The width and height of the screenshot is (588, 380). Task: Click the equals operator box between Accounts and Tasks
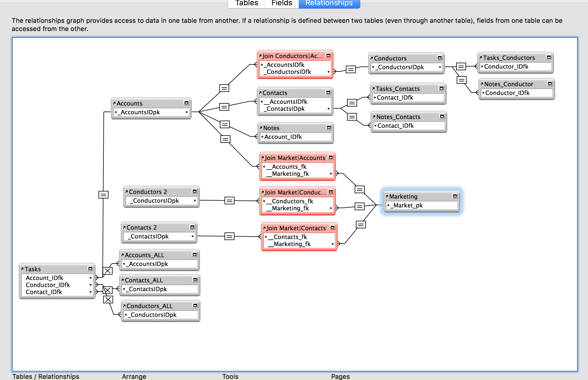point(103,194)
